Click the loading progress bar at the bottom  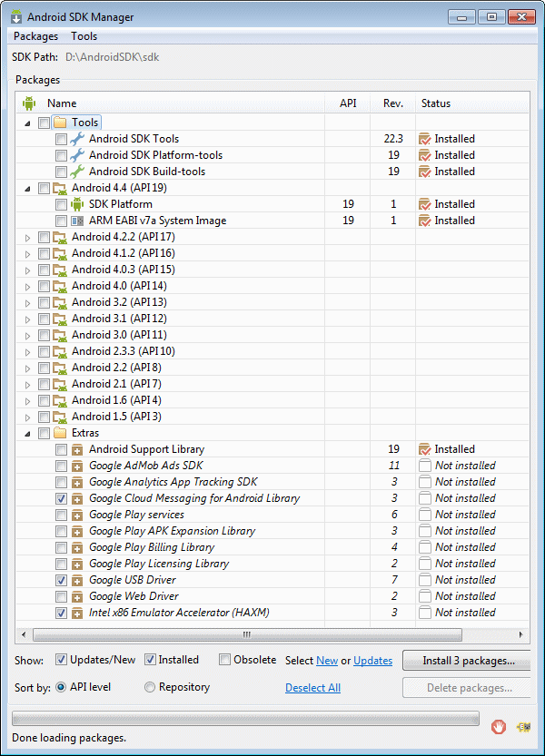(x=246, y=719)
